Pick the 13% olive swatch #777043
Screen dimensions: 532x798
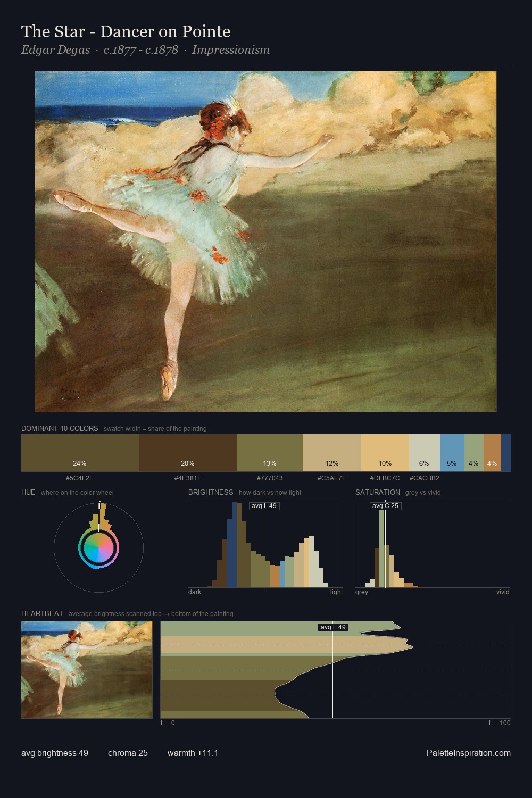[270, 453]
